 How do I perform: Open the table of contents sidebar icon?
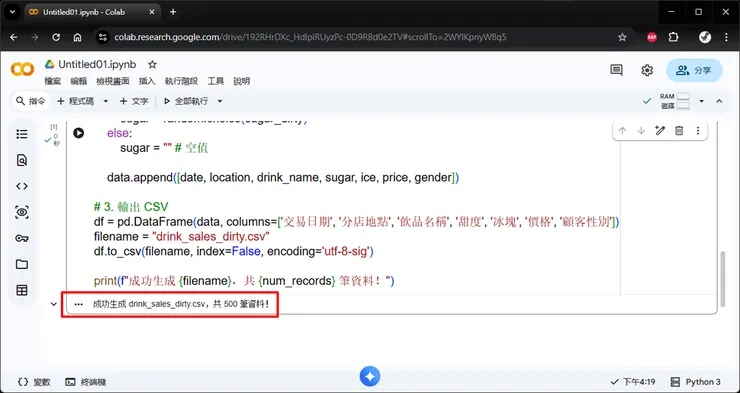[x=22, y=134]
